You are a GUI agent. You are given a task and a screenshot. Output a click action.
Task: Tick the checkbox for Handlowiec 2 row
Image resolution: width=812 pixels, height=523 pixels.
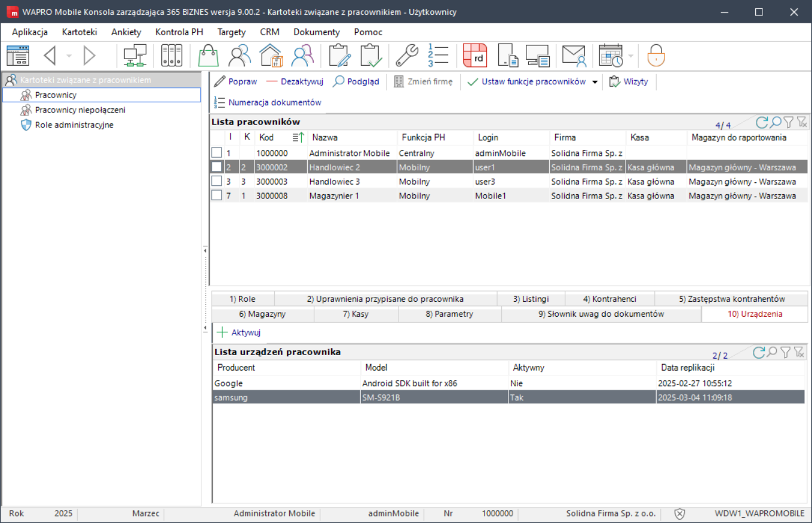217,167
